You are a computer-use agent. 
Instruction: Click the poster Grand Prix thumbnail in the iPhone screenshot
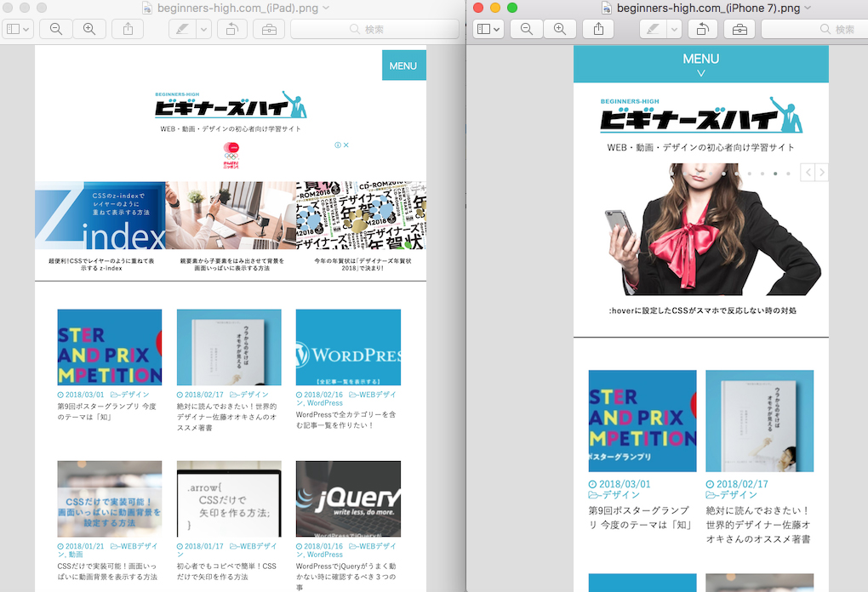pyautogui.click(x=642, y=421)
